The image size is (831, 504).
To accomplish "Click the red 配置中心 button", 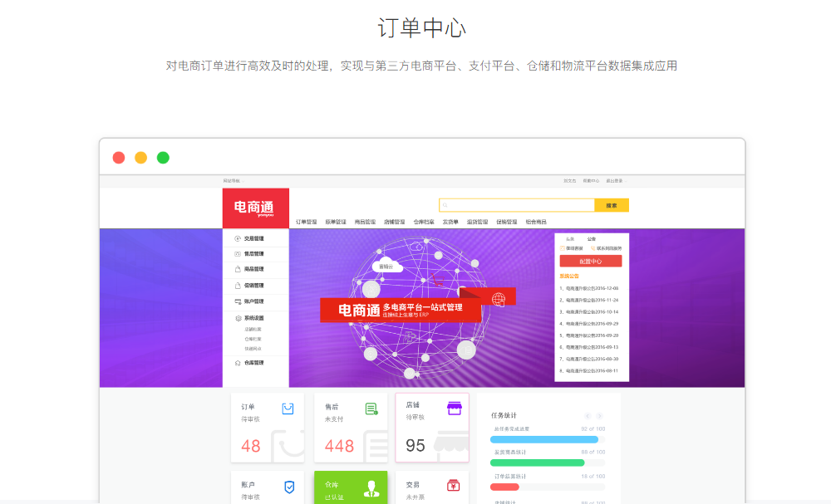I will [x=590, y=261].
